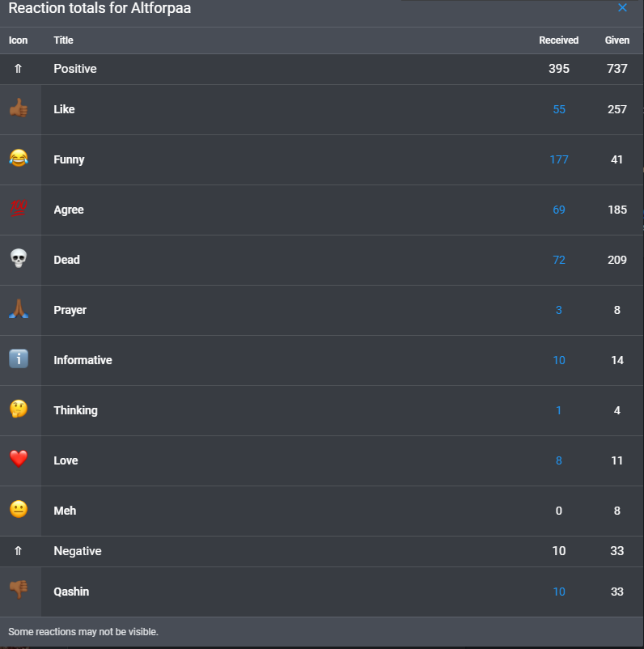Viewport: 644px width, 649px height.
Task: Click the red heart Love icon
Action: click(x=19, y=459)
